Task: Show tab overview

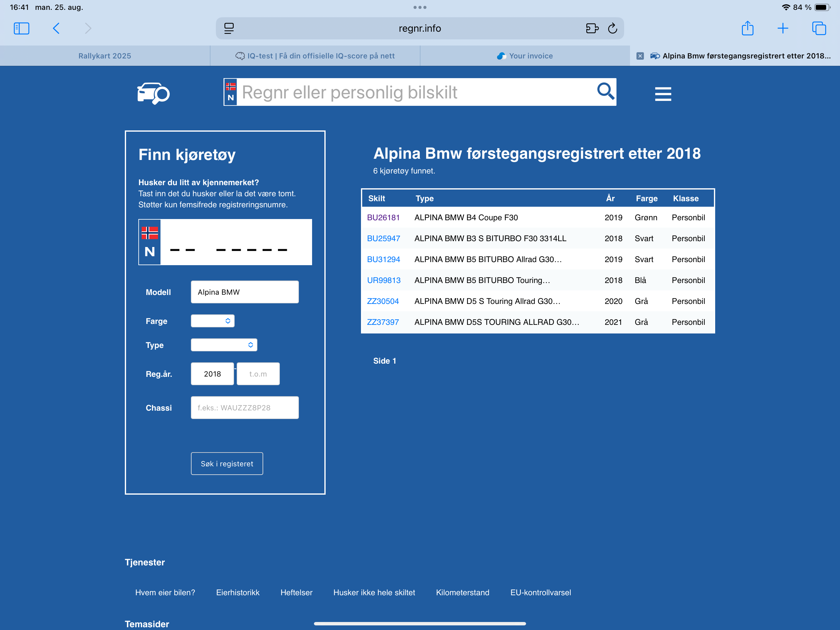Action: coord(819,29)
